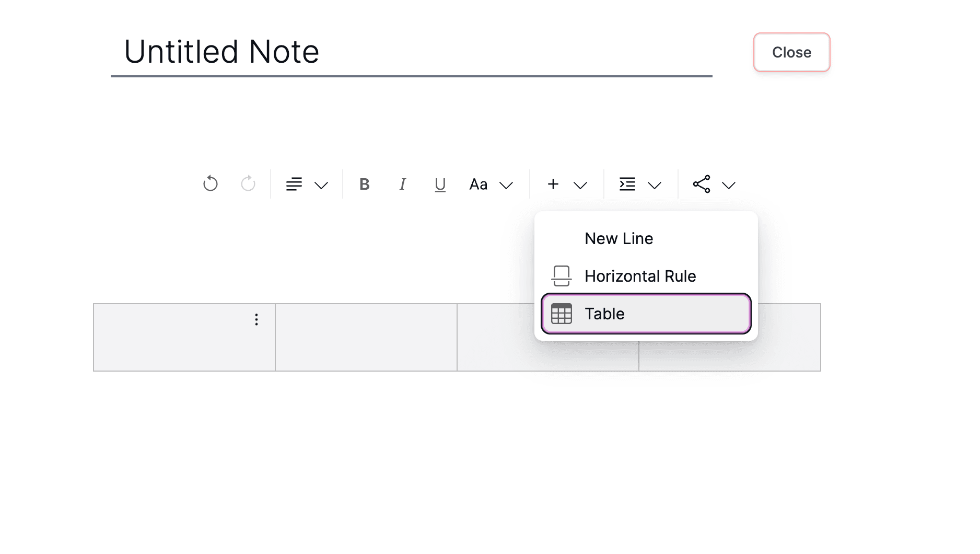Click the indent icon in toolbar
This screenshot has height=554, width=980.
pos(627,184)
